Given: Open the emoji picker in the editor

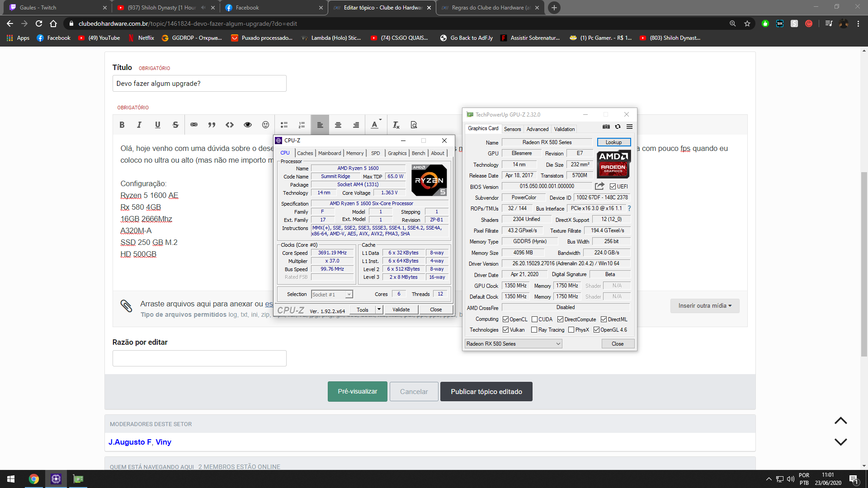Looking at the screenshot, I should (x=266, y=125).
